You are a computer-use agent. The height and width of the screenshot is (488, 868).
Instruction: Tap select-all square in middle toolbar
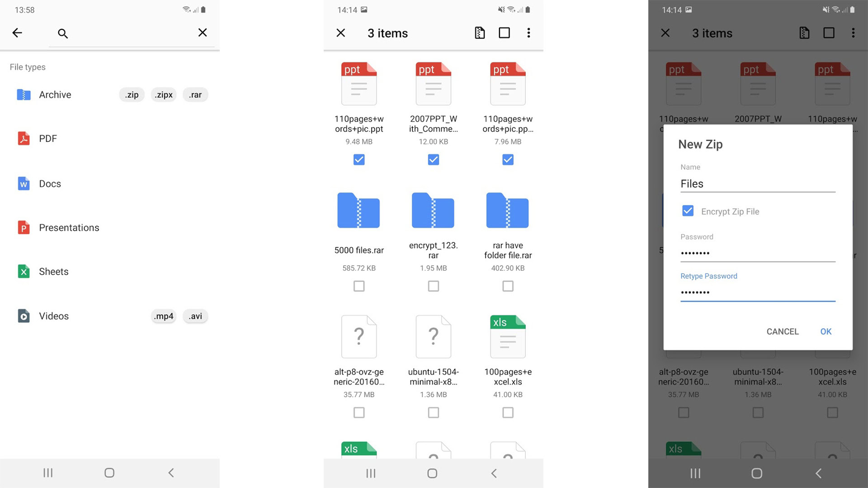(x=504, y=33)
